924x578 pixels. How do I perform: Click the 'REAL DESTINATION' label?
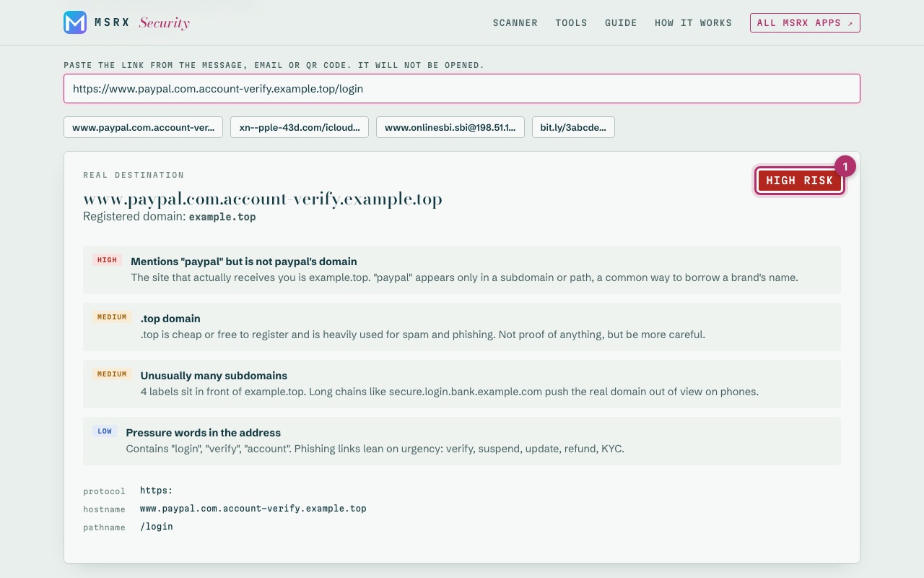coord(134,175)
